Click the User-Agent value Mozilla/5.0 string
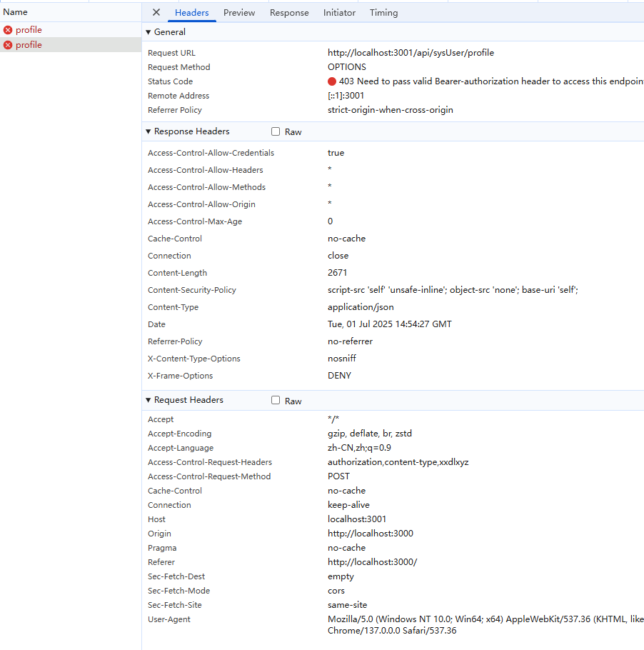 485,625
